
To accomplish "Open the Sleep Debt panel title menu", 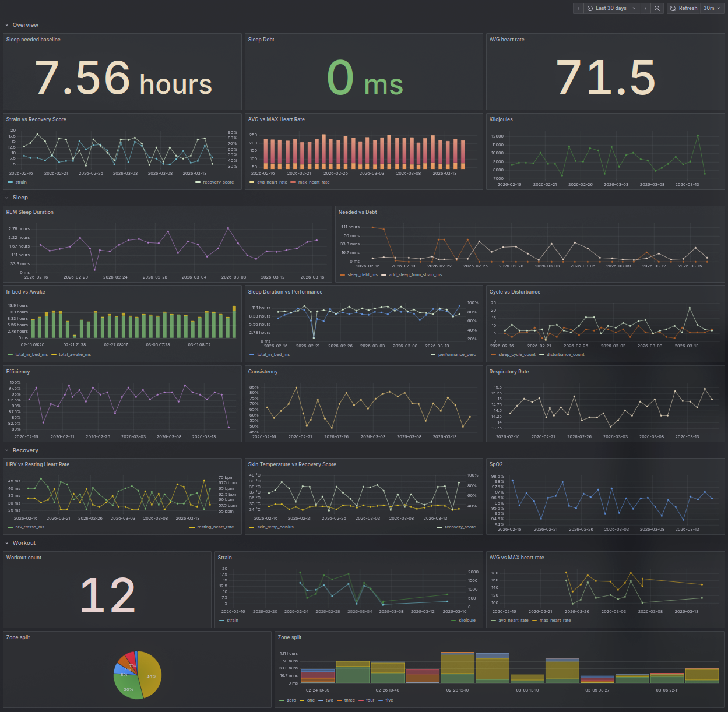I will click(x=261, y=40).
